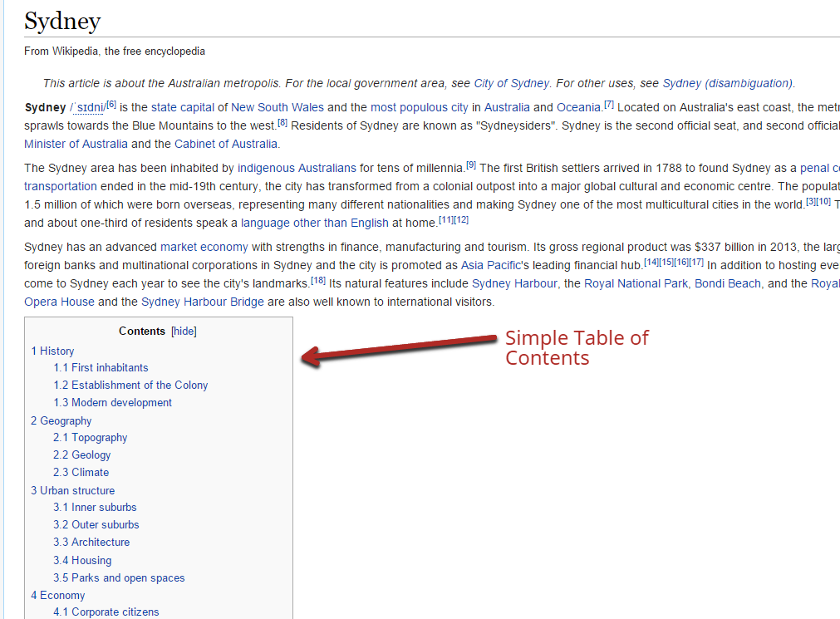Viewport: 840px width, 619px height.
Task: Open the 'Bondi Beach' link
Action: tap(728, 283)
